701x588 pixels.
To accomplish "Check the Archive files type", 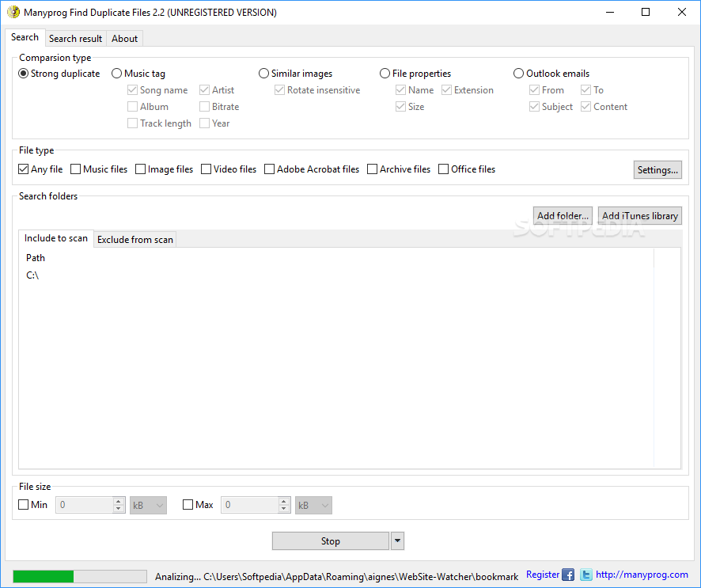I will pos(399,169).
